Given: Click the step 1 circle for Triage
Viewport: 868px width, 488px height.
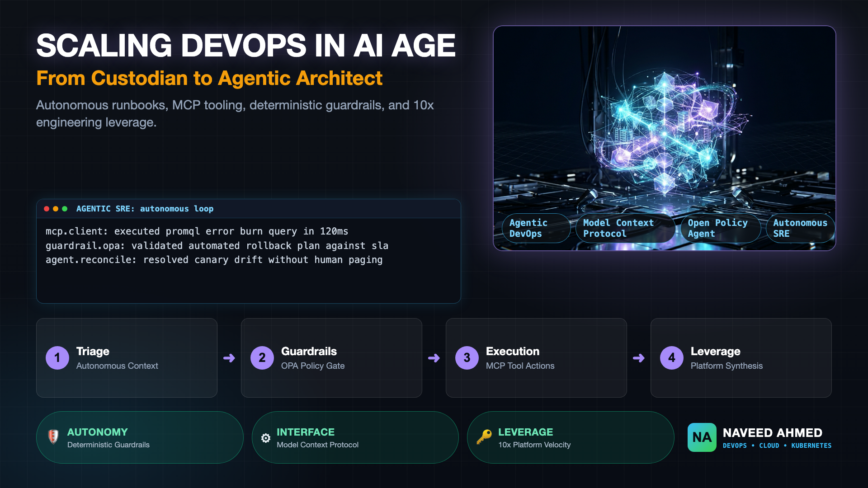Looking at the screenshot, I should coord(57,358).
